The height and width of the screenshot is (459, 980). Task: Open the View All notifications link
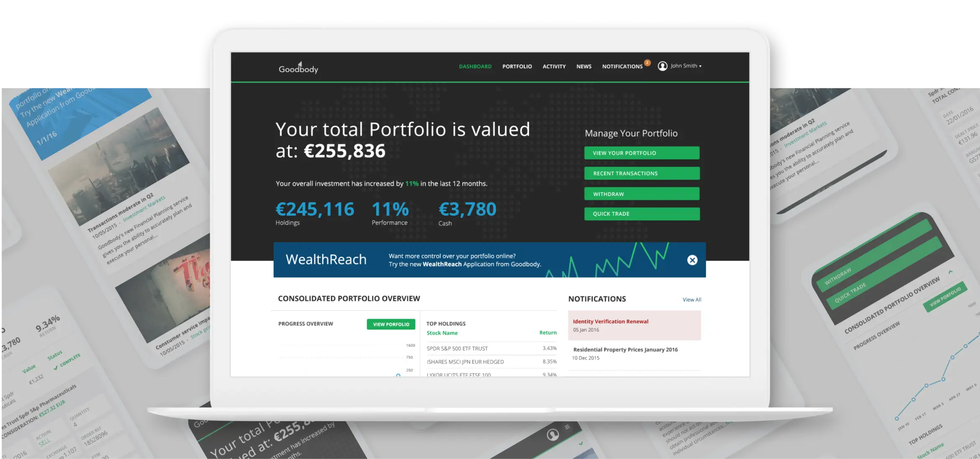coord(691,299)
